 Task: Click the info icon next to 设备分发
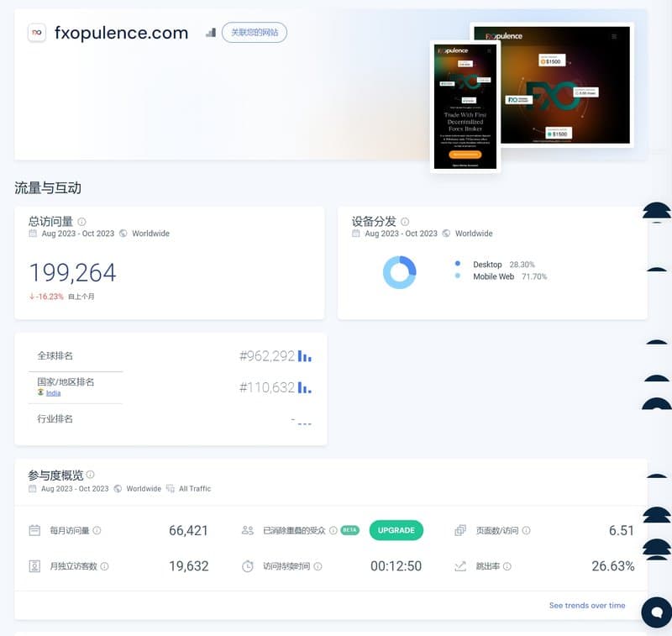pos(405,222)
